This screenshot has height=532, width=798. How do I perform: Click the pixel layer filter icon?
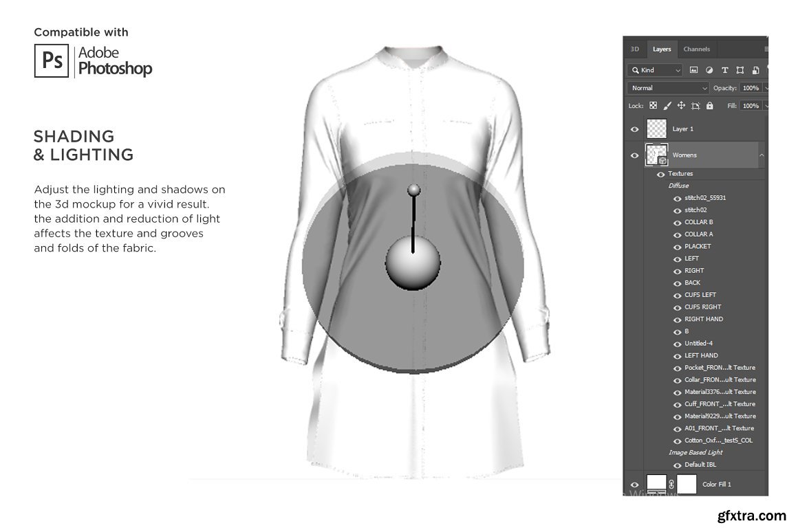(x=693, y=70)
